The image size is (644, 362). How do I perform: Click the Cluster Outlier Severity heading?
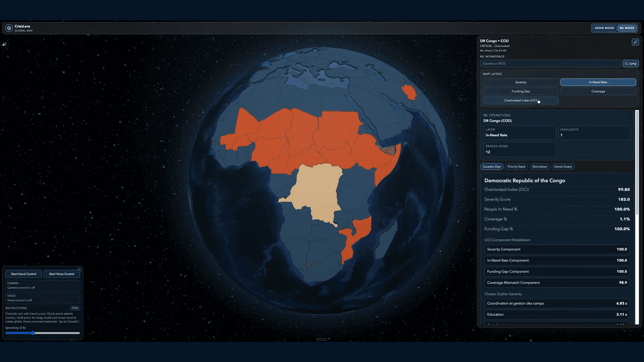(503, 294)
